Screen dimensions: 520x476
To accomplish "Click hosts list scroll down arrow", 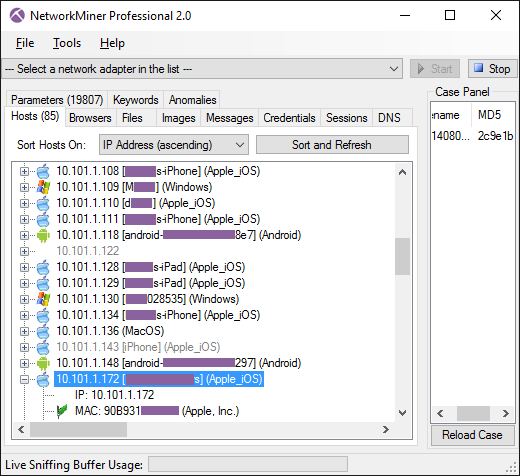I will tap(402, 413).
